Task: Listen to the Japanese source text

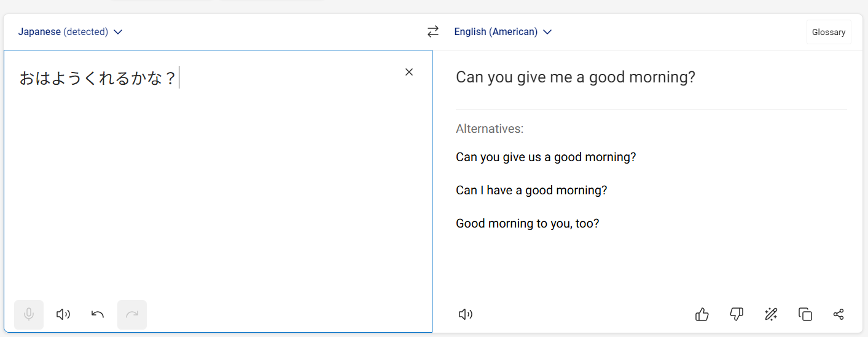Action: [63, 315]
